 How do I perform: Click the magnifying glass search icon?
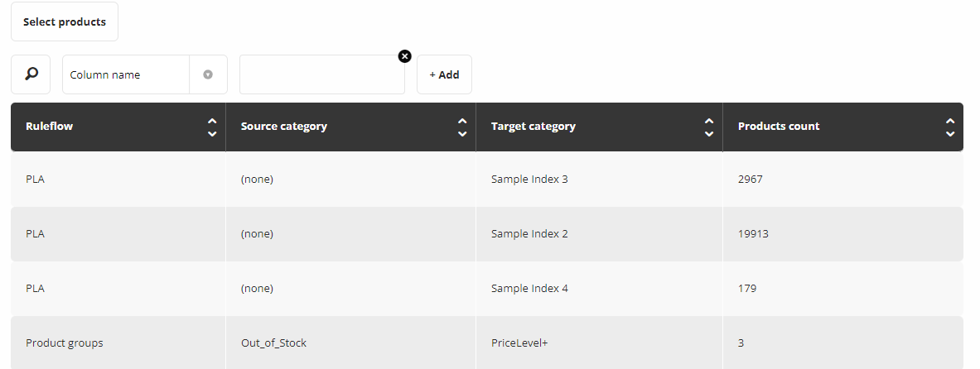(31, 74)
